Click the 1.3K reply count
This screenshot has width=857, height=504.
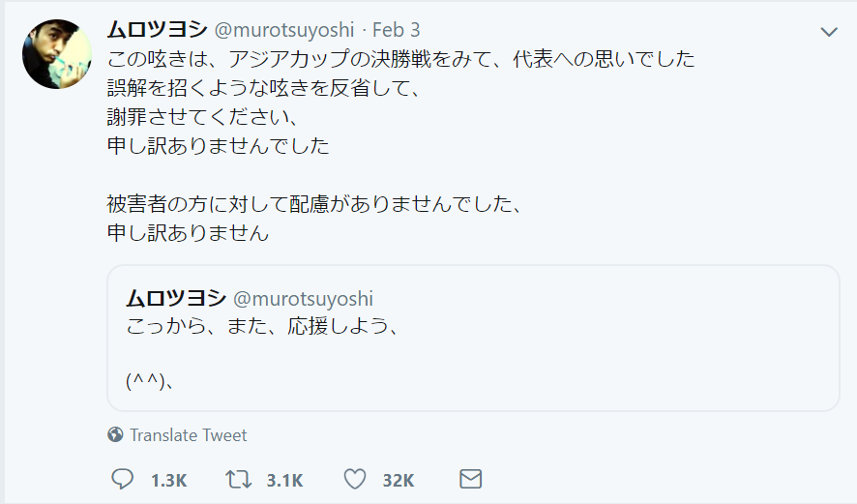[x=168, y=481]
